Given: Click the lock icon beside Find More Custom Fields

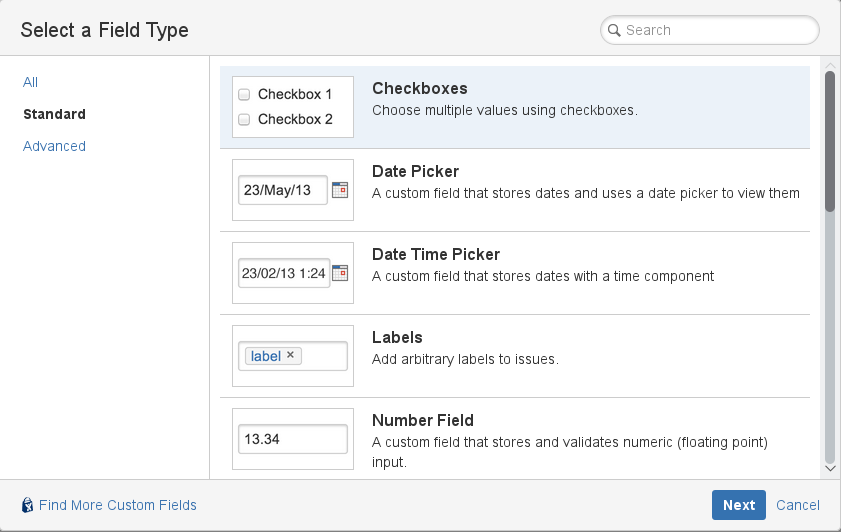Looking at the screenshot, I should point(28,505).
